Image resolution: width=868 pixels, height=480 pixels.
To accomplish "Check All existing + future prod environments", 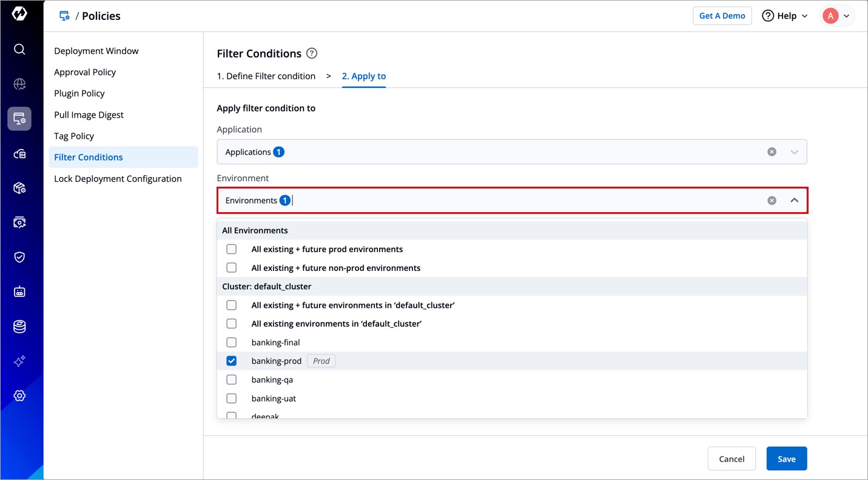I will point(231,249).
